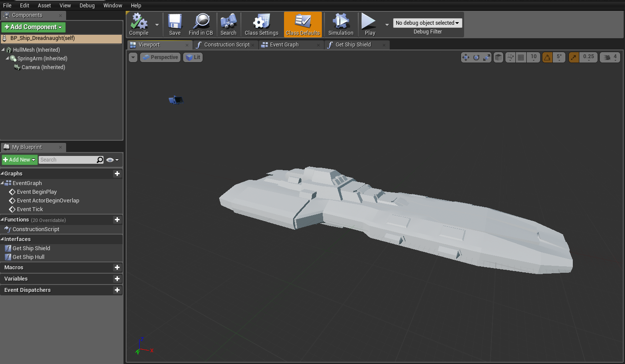The image size is (625, 364).
Task: Switch to the Get Ship Shield tab
Action: 357,45
